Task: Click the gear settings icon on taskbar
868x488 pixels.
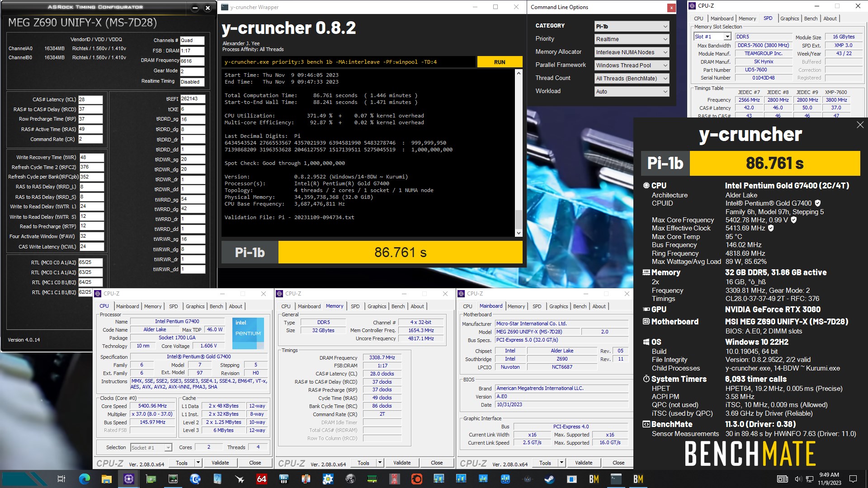Action: (x=328, y=479)
